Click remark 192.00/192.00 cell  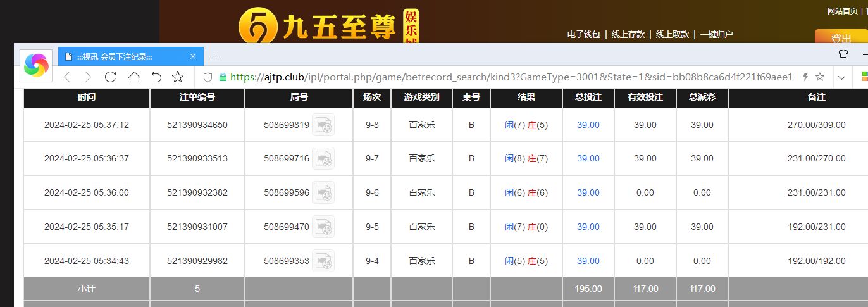click(816, 261)
